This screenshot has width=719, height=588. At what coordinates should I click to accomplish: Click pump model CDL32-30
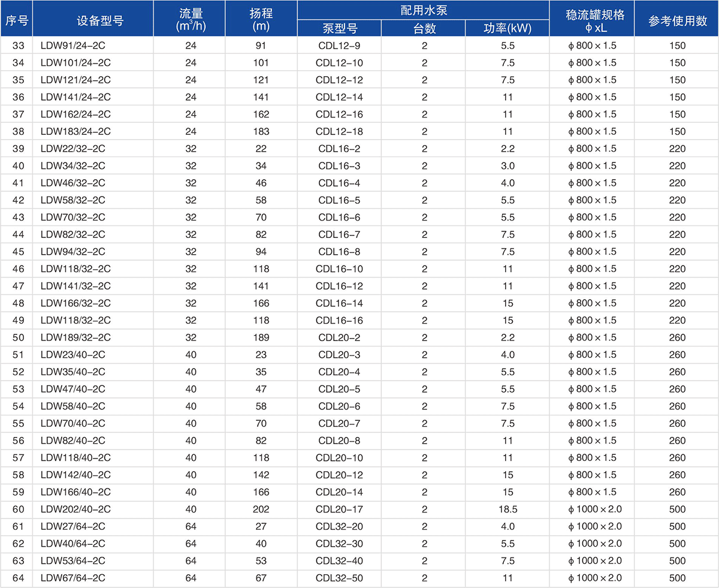point(339,544)
